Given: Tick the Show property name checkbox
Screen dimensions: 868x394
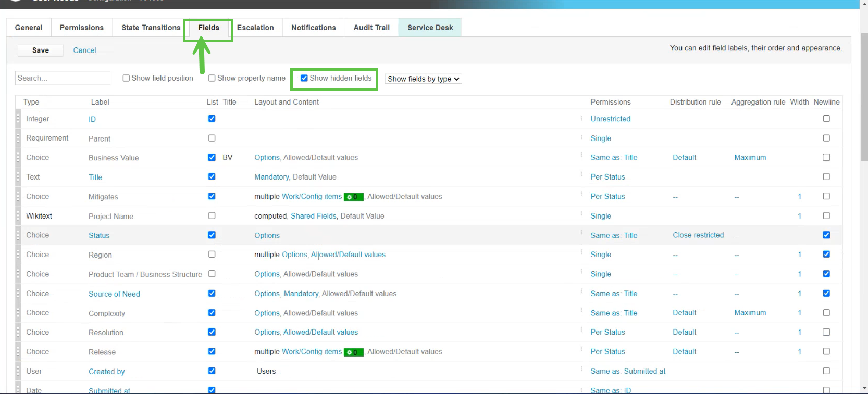Looking at the screenshot, I should (212, 78).
